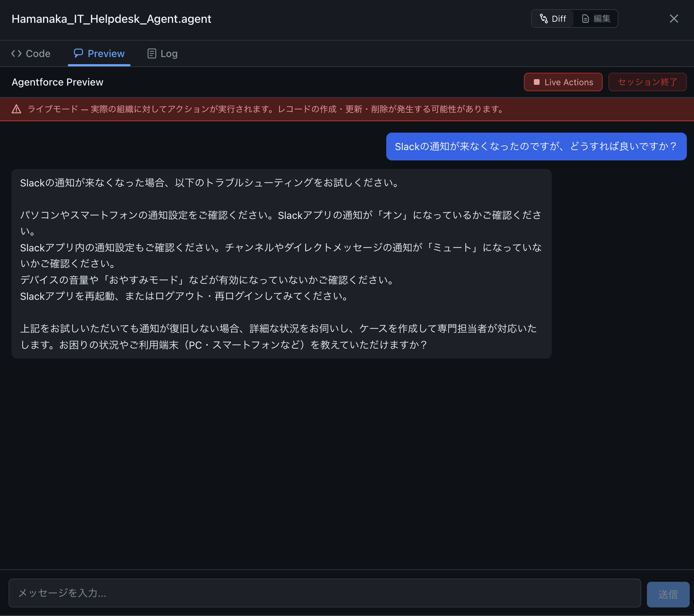The height and width of the screenshot is (616, 694).
Task: Open the Log tab
Action: (x=169, y=53)
